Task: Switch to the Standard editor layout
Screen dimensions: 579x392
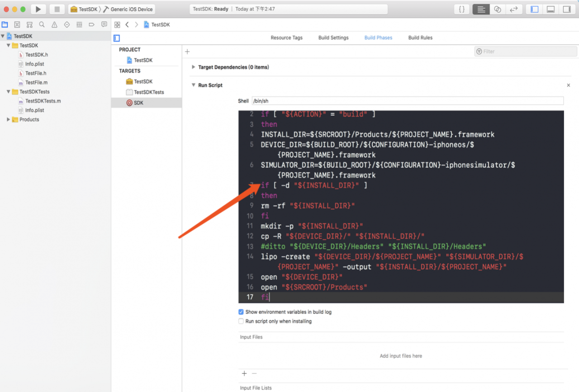Action: click(481, 9)
